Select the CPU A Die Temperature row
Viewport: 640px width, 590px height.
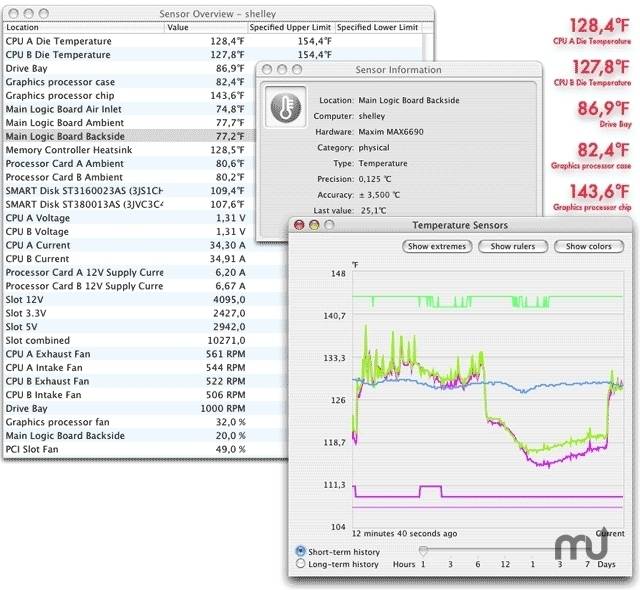[212, 41]
